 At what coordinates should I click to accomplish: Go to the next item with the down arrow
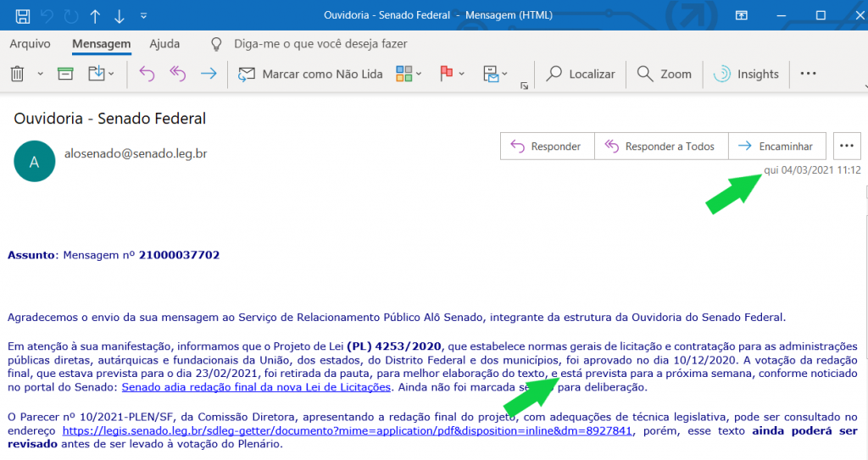click(119, 15)
